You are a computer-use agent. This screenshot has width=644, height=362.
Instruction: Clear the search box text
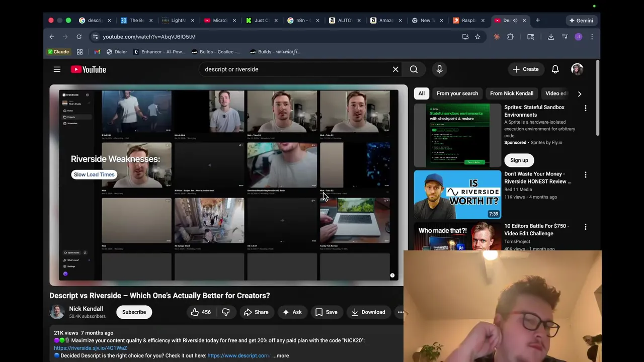(x=395, y=69)
